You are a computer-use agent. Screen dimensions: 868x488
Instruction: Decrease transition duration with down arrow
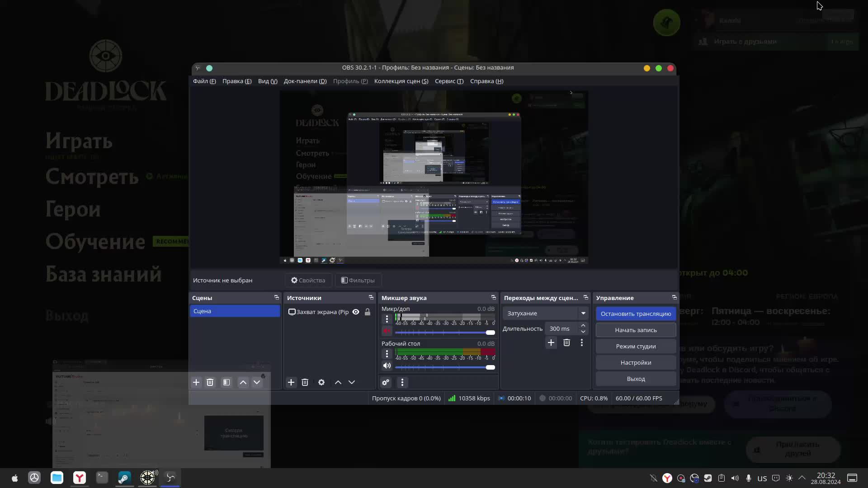click(583, 332)
